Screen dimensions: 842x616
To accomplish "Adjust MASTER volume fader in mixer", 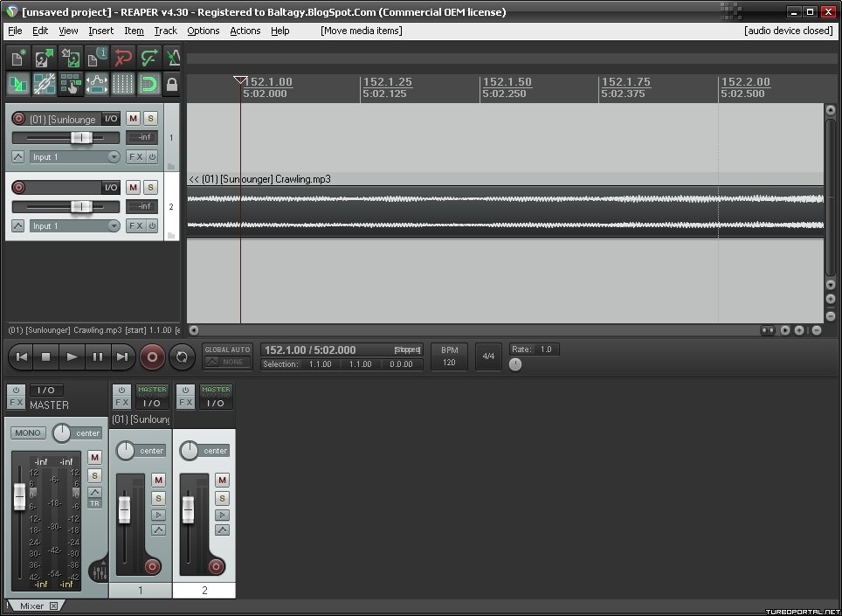I will pos(19,497).
